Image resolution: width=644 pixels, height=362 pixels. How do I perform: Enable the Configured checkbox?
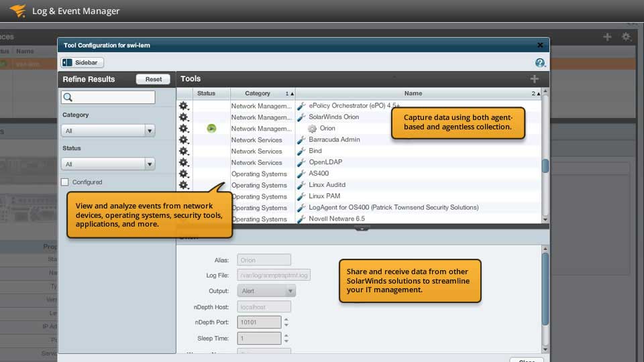[x=65, y=182]
